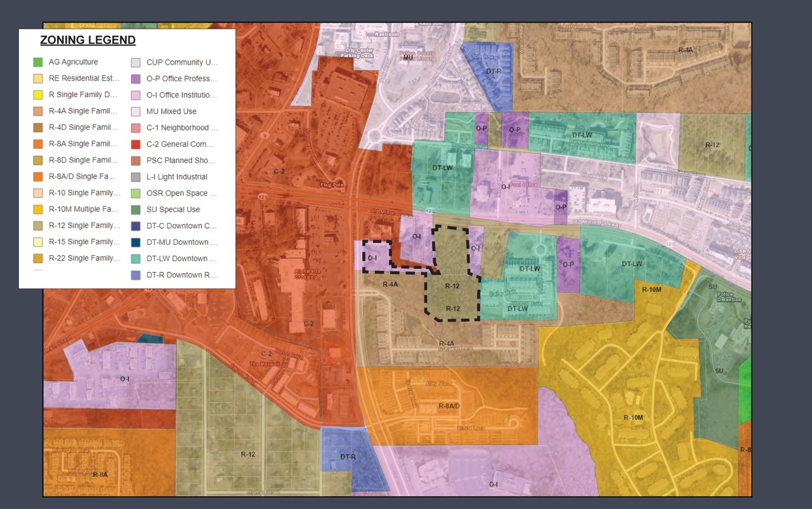Click the OSR Open Space legend swatch
This screenshot has height=509, width=812.
[135, 193]
